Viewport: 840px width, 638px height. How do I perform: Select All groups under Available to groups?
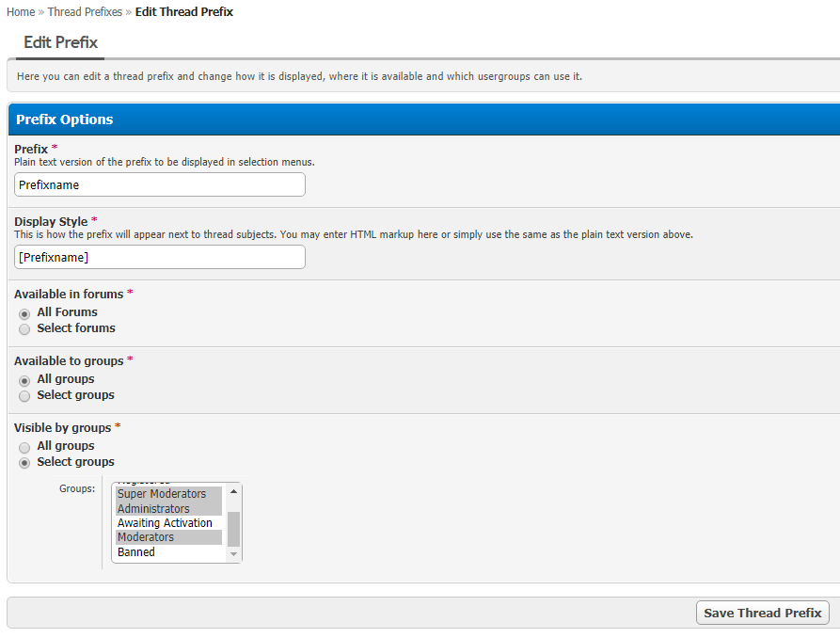tap(24, 379)
